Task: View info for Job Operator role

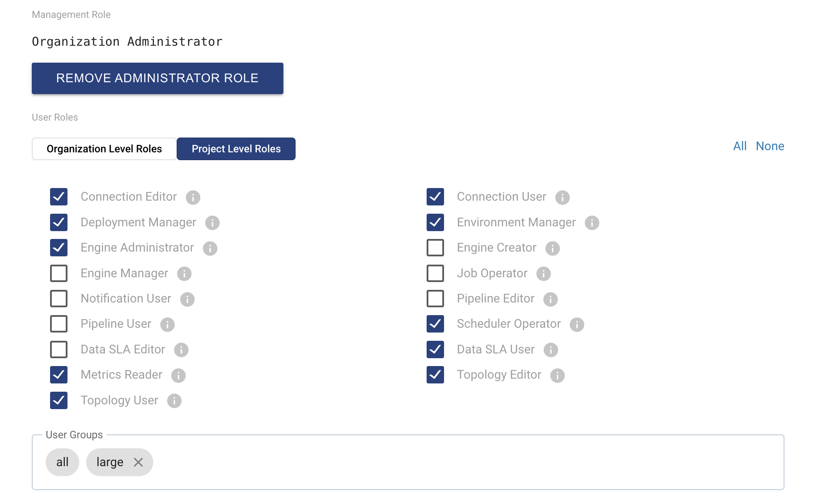Action: [x=543, y=274]
